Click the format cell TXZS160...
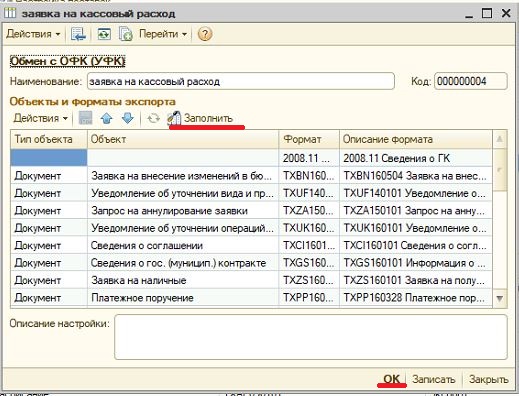Screen dimensions: 519x396 pyautogui.click(x=309, y=280)
